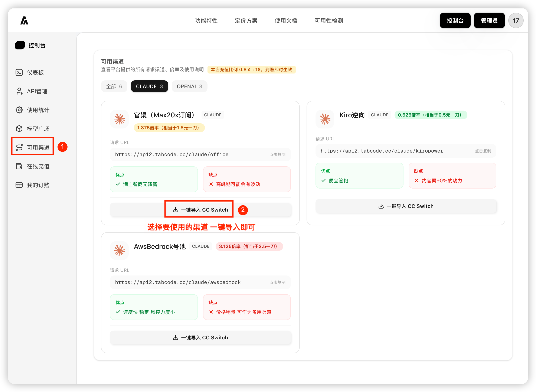Open API管理 user icon in sidebar
The width and height of the screenshot is (536, 392).
coord(19,91)
